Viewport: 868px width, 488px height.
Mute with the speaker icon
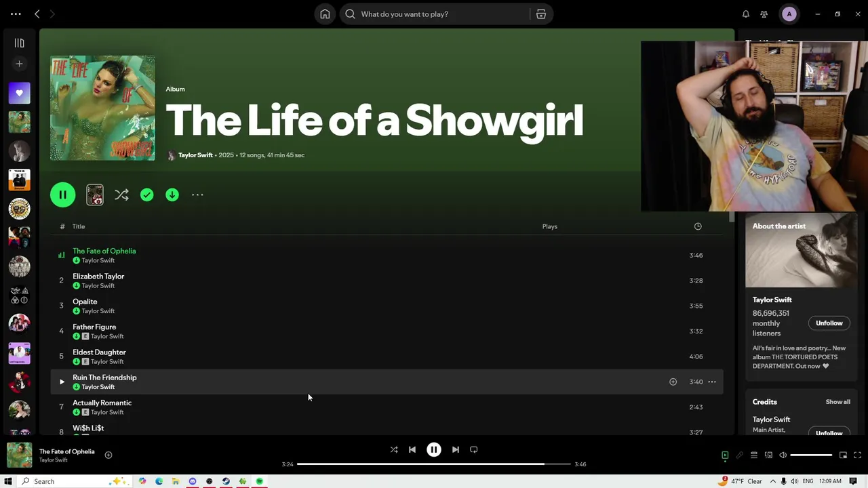click(x=783, y=455)
